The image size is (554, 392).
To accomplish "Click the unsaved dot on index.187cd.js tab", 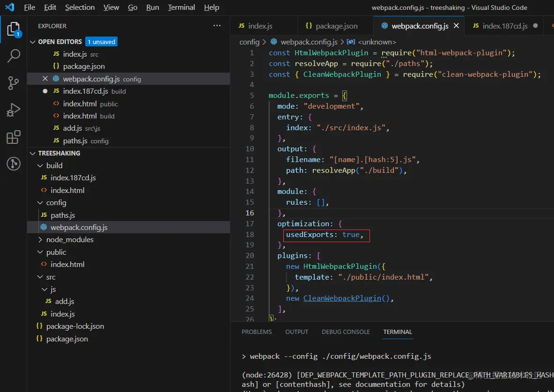I will click(535, 26).
